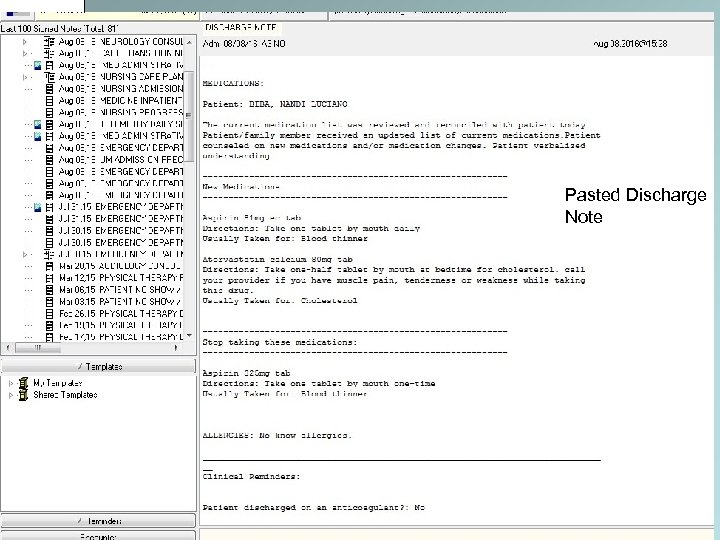This screenshot has height=540, width=720.
Task: Select the Feb 26,15 PHYSICAL THERAPY note
Action: pyautogui.click(x=121, y=314)
